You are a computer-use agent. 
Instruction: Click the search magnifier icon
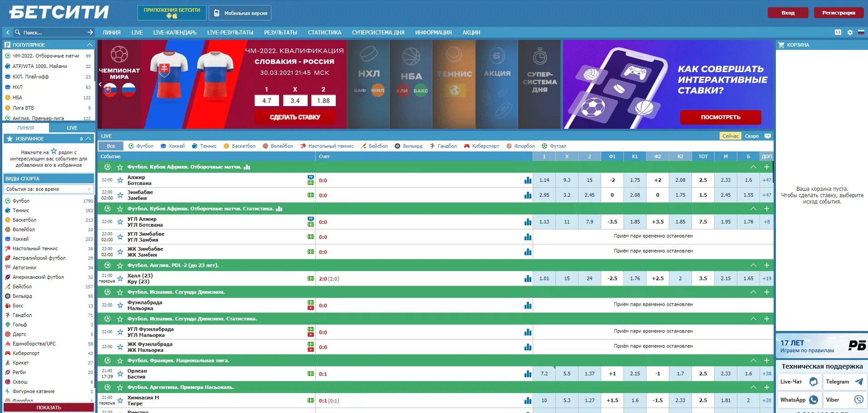[18, 32]
